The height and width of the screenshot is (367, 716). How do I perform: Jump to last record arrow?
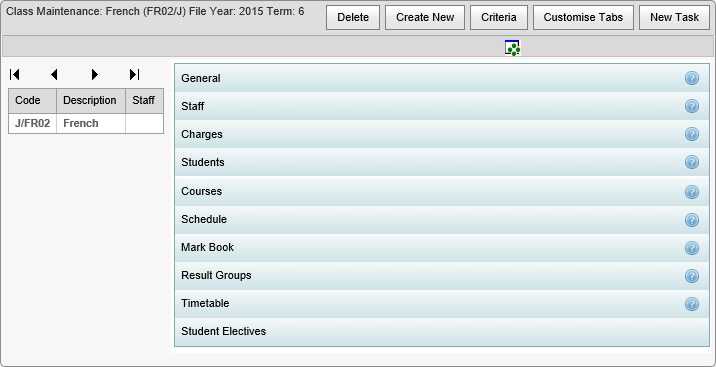134,74
